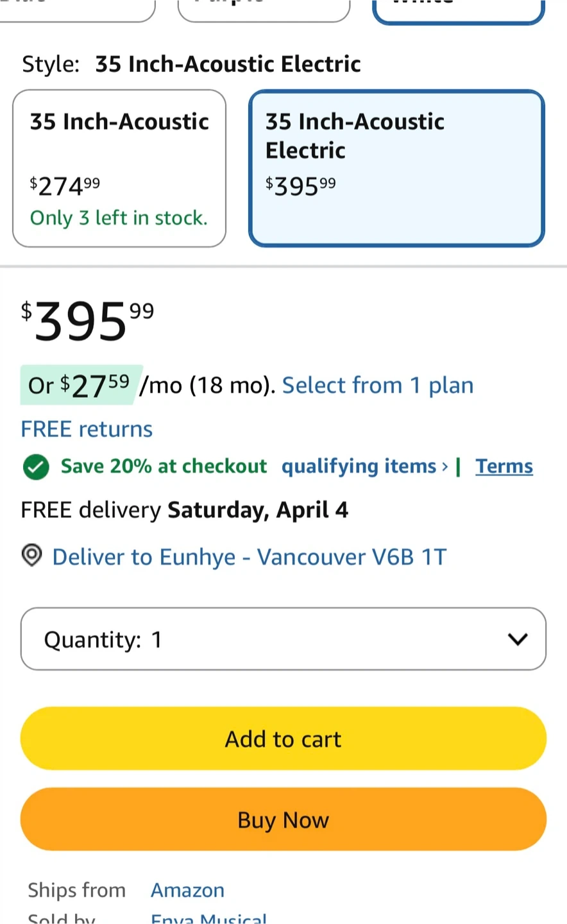The width and height of the screenshot is (567, 924).
Task: Switch to the Blue color option
Action: (77, 9)
